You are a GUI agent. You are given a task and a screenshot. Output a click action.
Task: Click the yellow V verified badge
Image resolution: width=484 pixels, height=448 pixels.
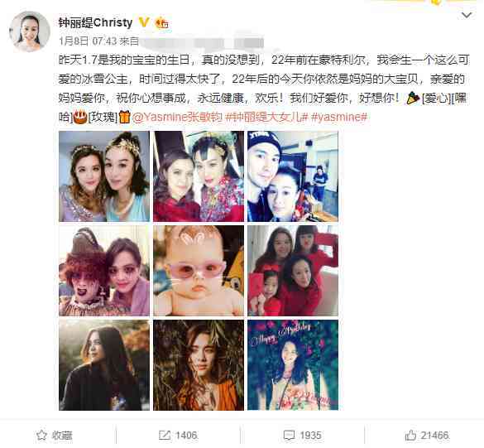click(x=144, y=22)
